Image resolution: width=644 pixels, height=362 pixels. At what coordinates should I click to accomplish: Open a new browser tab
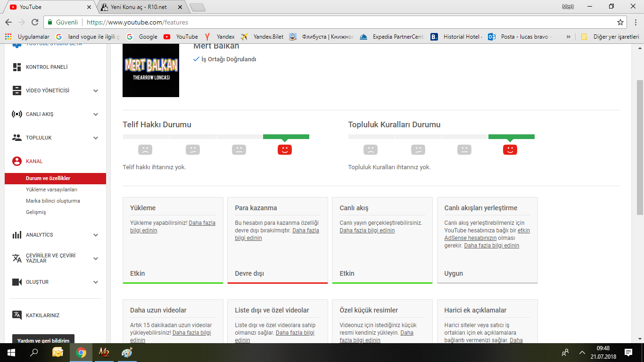click(x=197, y=7)
